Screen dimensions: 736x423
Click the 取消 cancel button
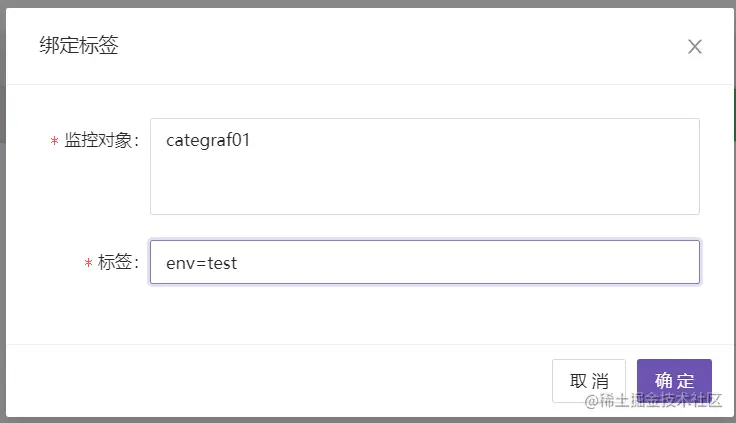coord(589,381)
